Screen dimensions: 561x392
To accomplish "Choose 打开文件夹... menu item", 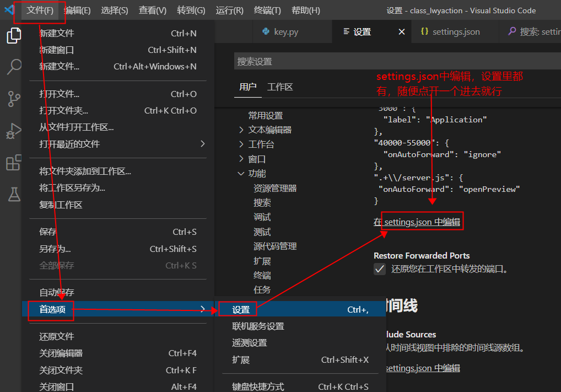I will [x=118, y=111].
